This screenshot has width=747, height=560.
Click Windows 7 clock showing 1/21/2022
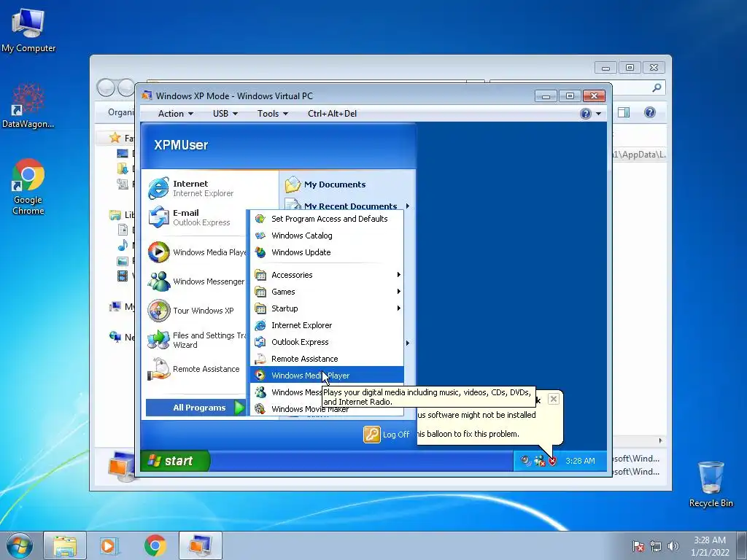click(710, 546)
